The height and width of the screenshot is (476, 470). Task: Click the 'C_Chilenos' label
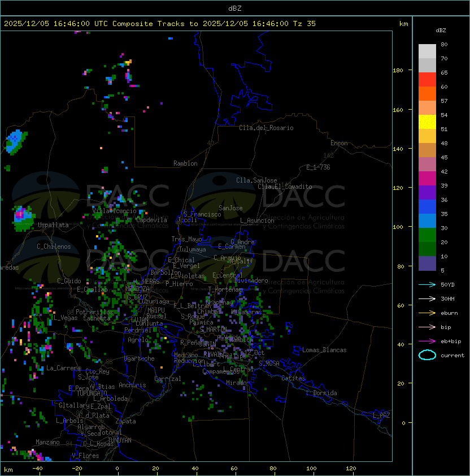click(x=54, y=246)
